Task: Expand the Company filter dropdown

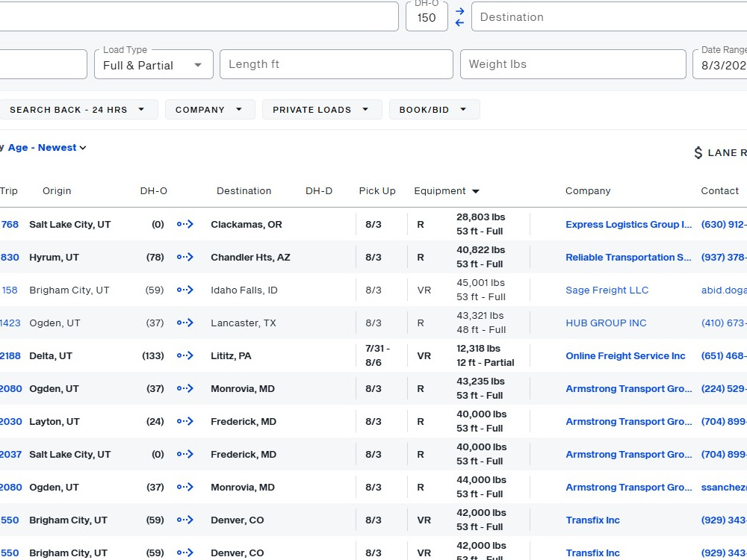Action: (x=210, y=110)
